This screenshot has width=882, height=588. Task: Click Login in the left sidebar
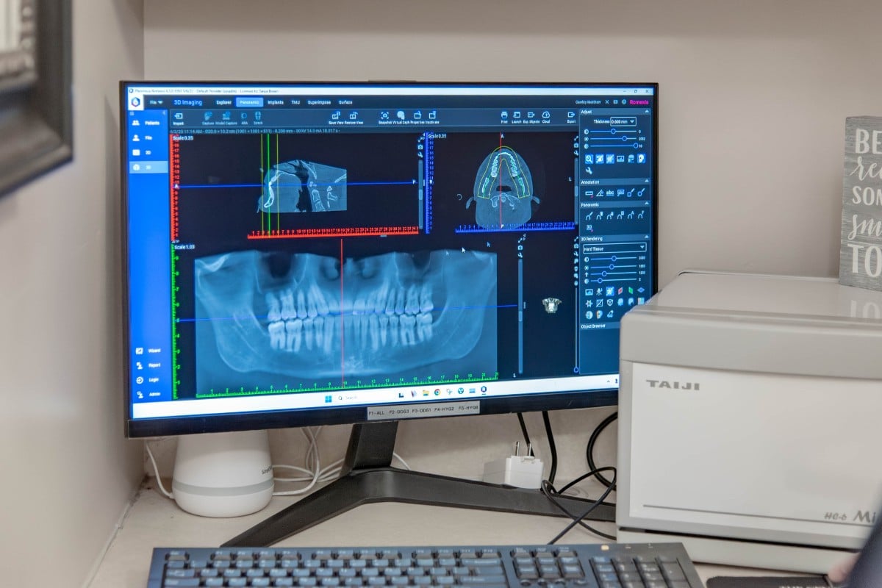(x=148, y=380)
